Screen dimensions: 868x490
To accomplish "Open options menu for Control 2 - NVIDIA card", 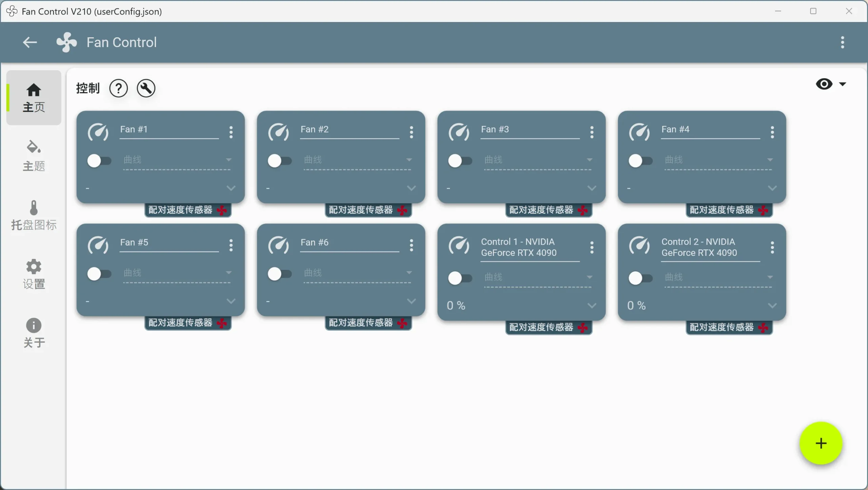I will pos(772,248).
